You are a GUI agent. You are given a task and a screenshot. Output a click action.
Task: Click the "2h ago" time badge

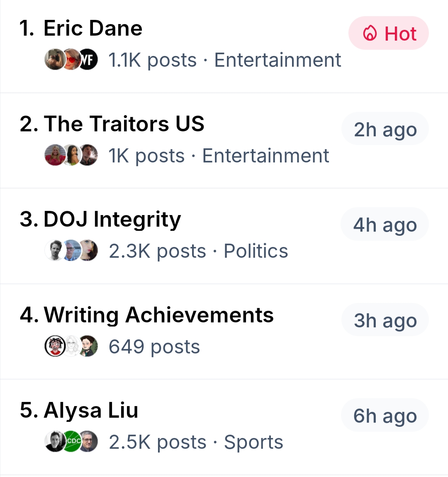[385, 129]
